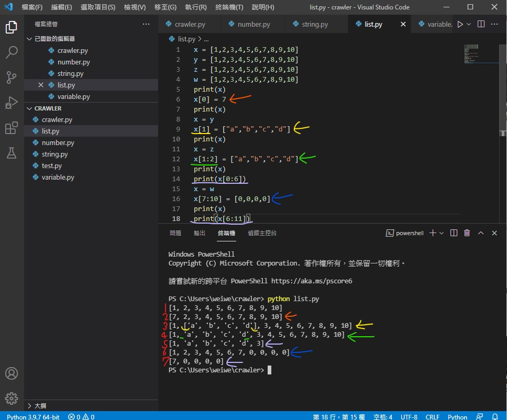Change UTF-8 file encoding

409,416
